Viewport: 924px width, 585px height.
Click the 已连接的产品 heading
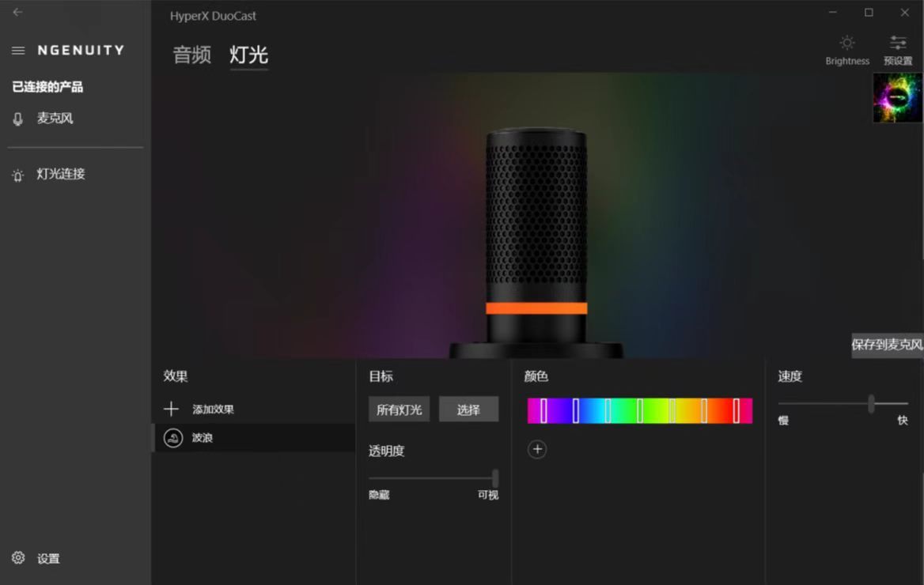pyautogui.click(x=47, y=87)
